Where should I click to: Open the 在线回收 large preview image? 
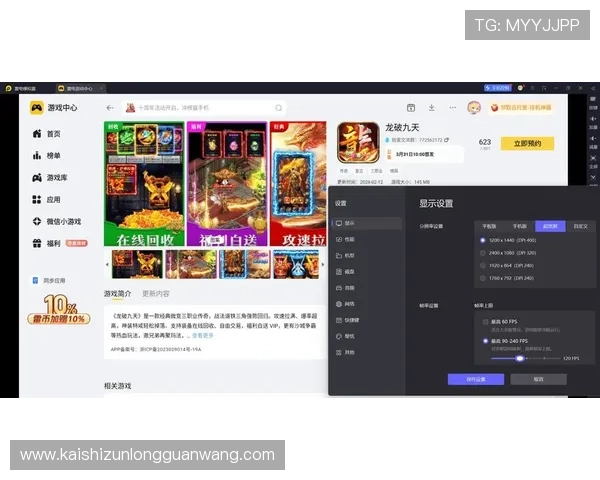[x=144, y=184]
